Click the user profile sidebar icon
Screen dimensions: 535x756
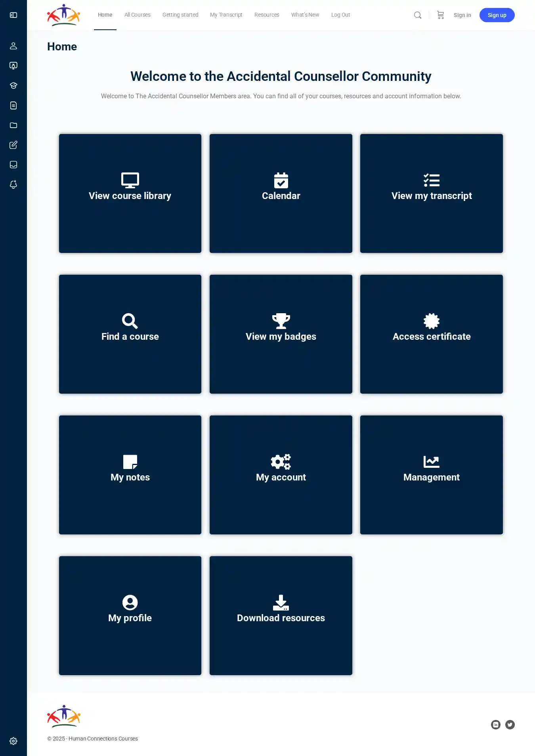[13, 46]
